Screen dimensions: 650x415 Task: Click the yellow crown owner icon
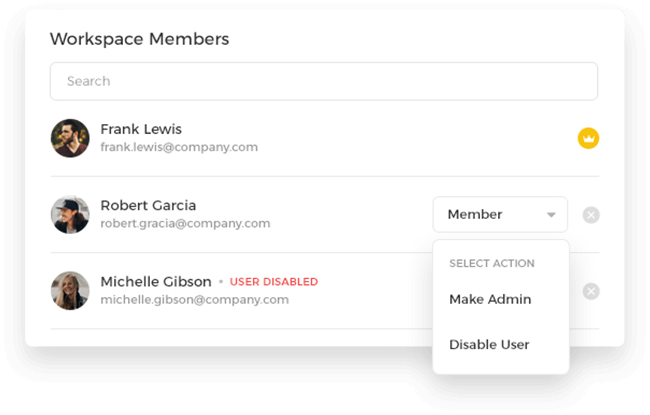pyautogui.click(x=588, y=138)
